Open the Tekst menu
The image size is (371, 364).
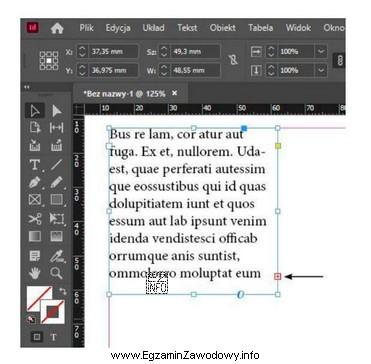pos(187,28)
